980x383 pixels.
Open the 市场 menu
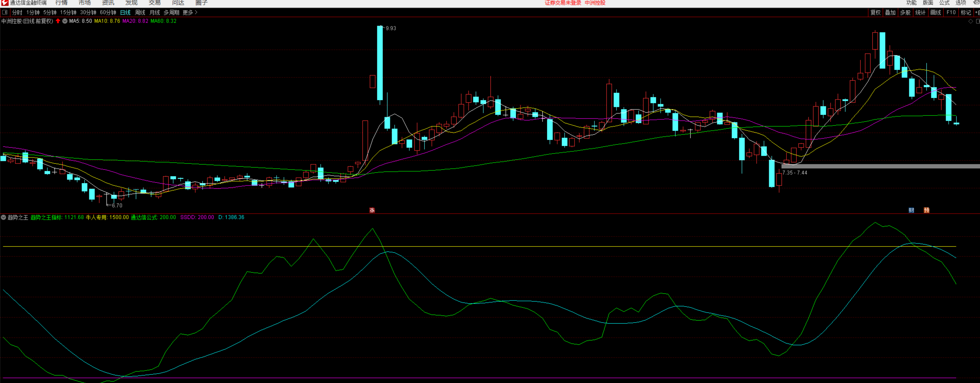point(84,3)
